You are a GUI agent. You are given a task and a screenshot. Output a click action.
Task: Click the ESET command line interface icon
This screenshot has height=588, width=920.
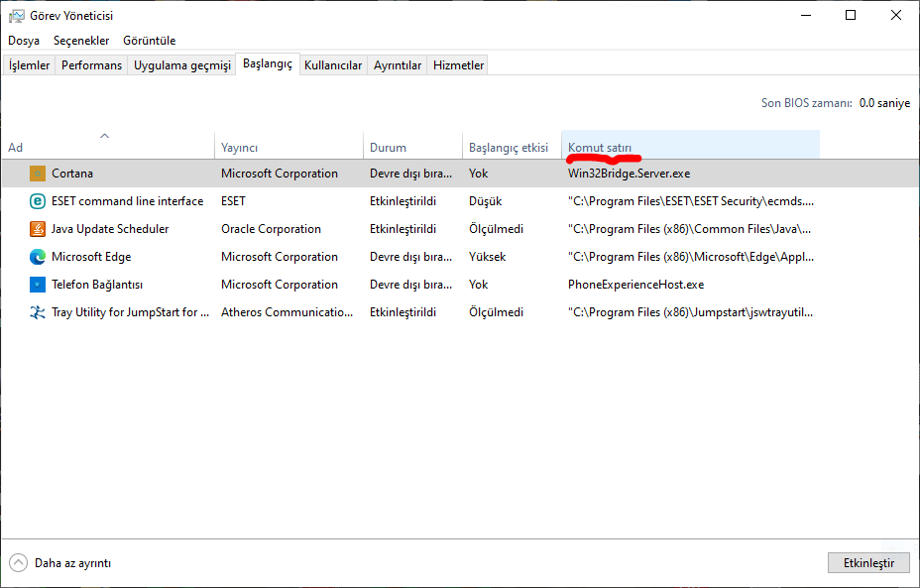(38, 201)
